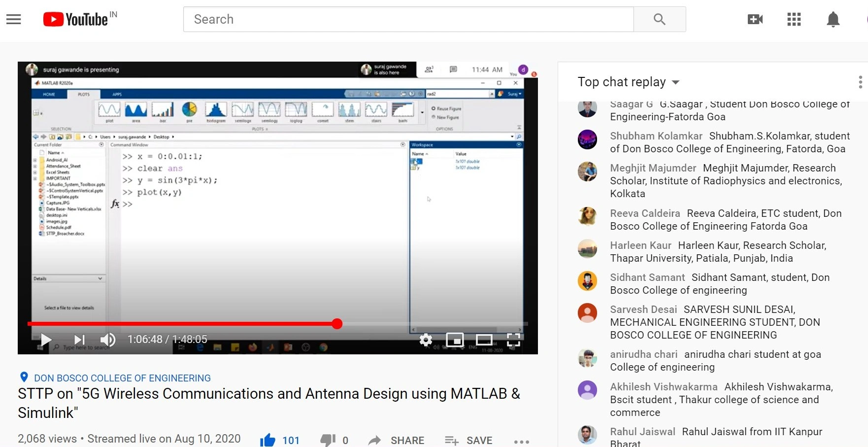Open Meghjit Majumder's chat author name

(x=653, y=168)
